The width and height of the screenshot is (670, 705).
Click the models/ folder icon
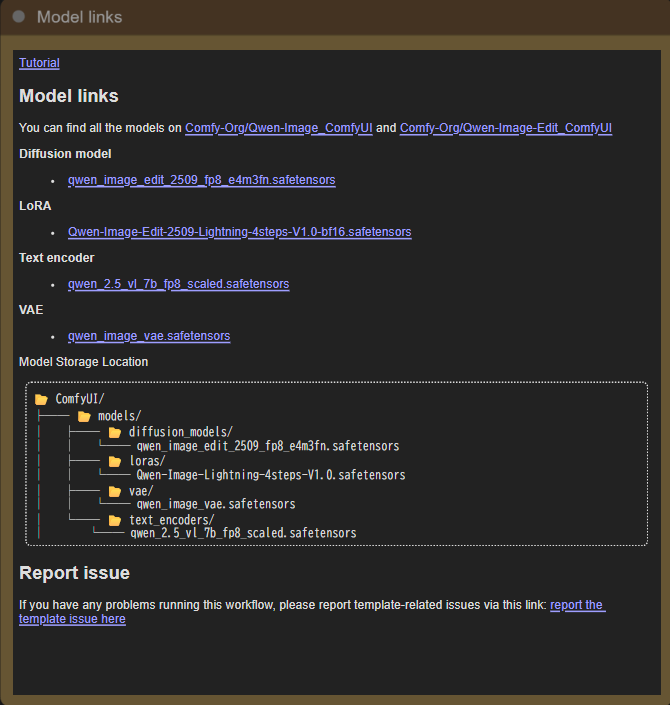[x=84, y=417]
